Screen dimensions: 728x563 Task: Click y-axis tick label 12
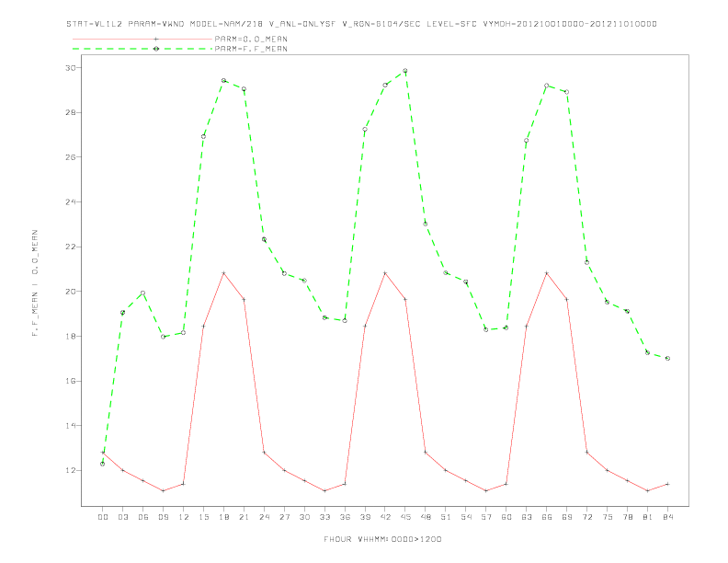(x=71, y=470)
